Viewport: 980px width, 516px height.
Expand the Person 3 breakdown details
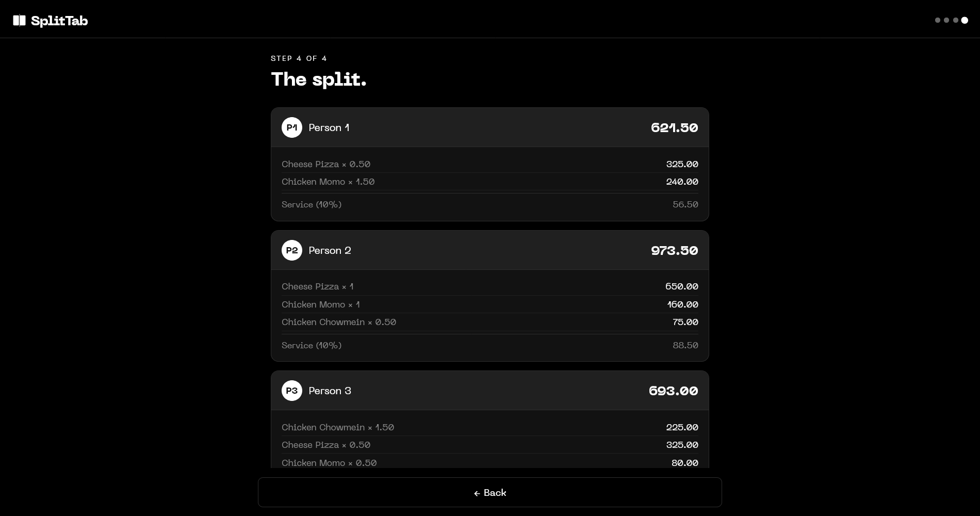click(x=489, y=391)
